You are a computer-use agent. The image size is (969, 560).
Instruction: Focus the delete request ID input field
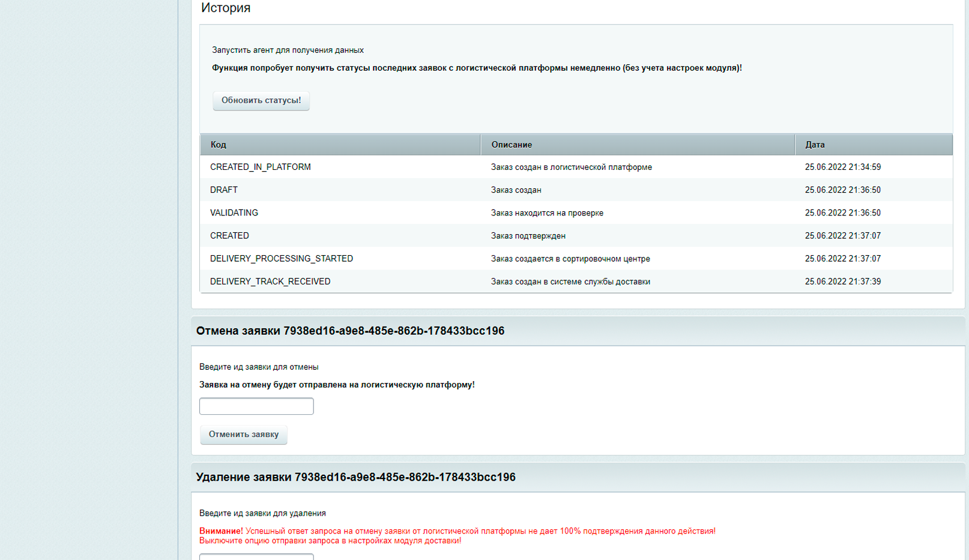[256, 556]
